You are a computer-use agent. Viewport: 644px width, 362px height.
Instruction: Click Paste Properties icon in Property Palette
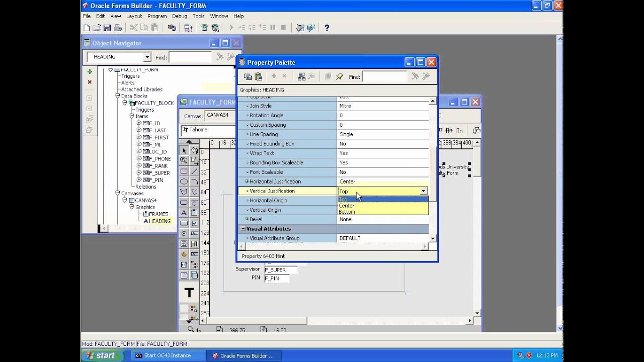coord(259,76)
